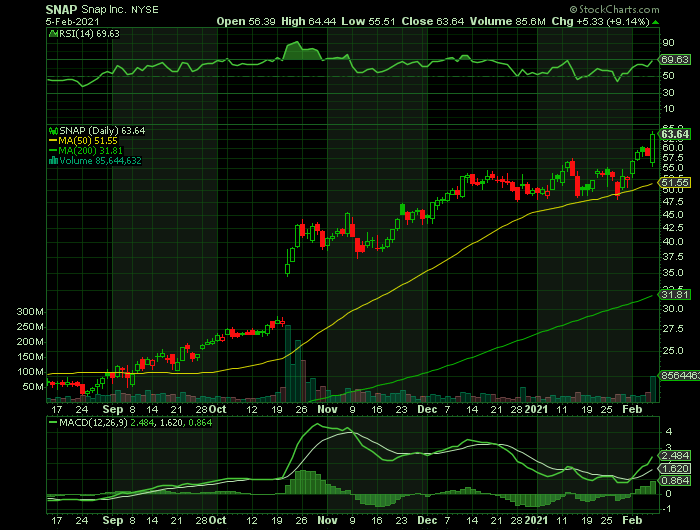The image size is (700, 530).
Task: Click the green MA(200) legend line icon
Action: click(53, 151)
